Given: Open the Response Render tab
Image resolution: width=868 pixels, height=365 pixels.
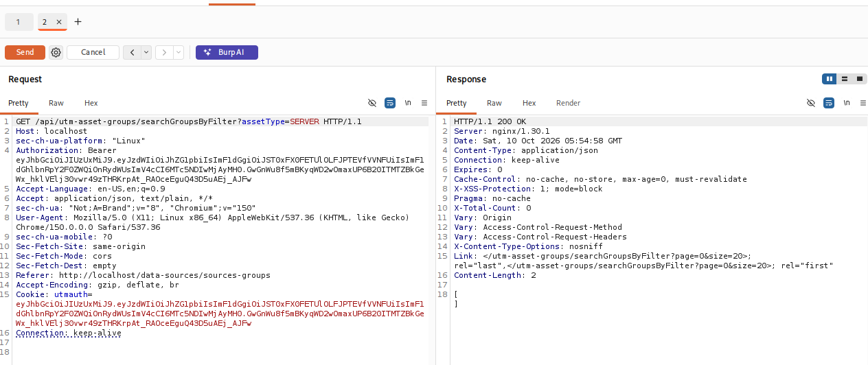Looking at the screenshot, I should 569,103.
